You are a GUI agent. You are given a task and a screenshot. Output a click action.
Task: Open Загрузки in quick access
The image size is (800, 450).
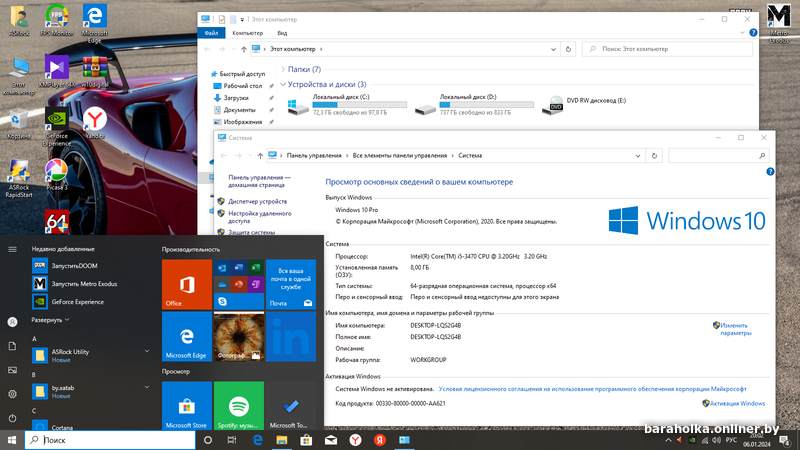[236, 98]
